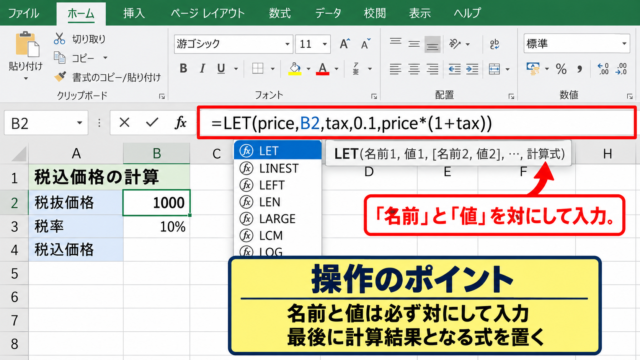Align cell content to the top
The width and height of the screenshot is (640, 360).
click(395, 43)
